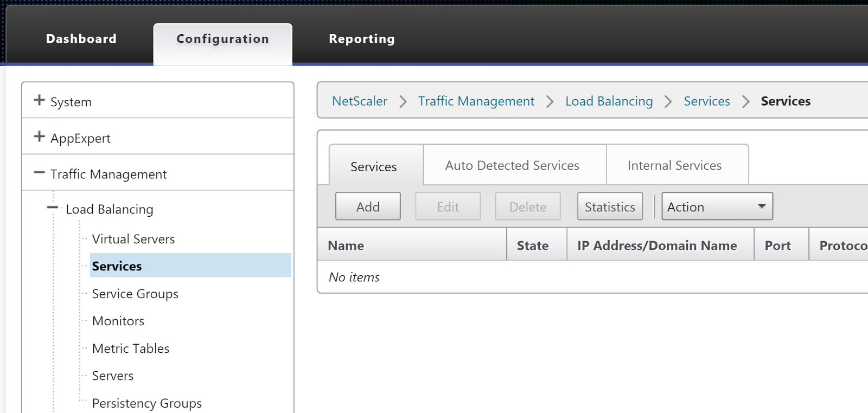The height and width of the screenshot is (413, 868).
Task: Open Persistency Groups in the tree
Action: coord(147,403)
